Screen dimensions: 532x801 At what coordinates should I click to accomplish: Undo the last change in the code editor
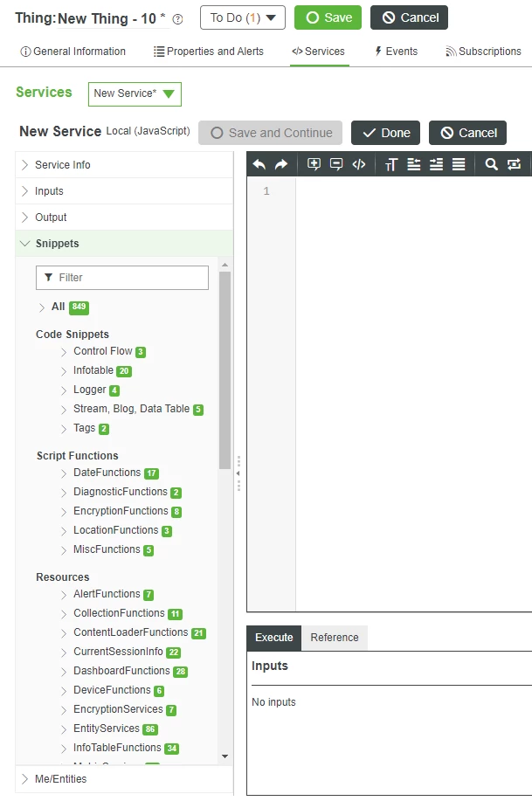259,164
